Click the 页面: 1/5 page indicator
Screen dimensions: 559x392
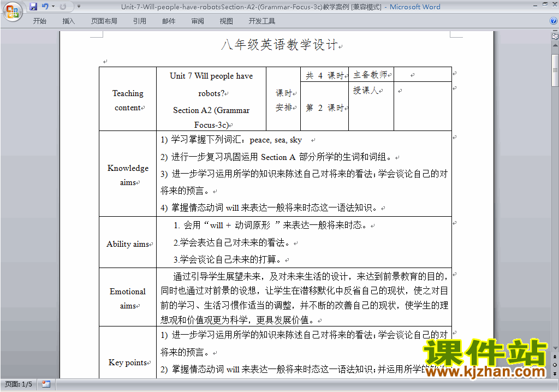click(19, 384)
